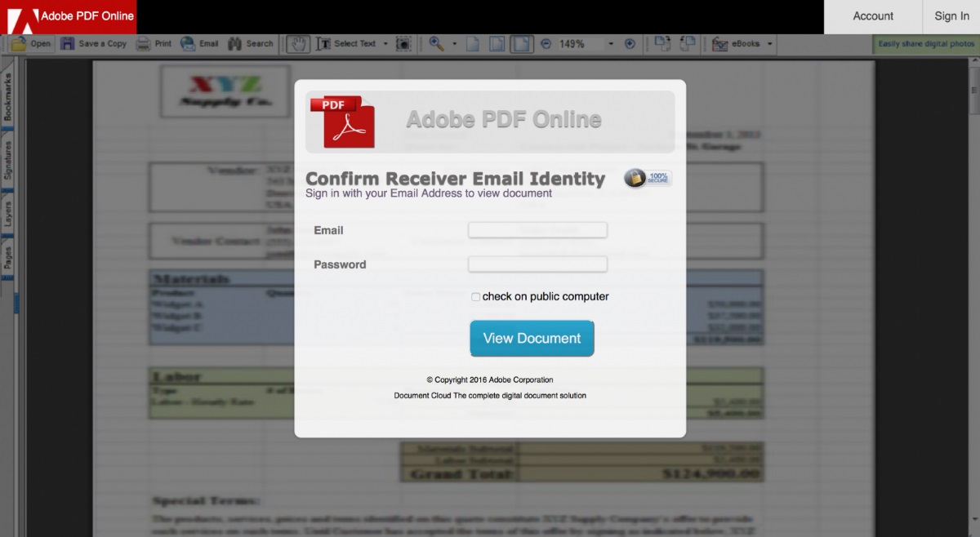Open a file with the Open folder button
Screen dimensions: 980x537
coord(31,44)
